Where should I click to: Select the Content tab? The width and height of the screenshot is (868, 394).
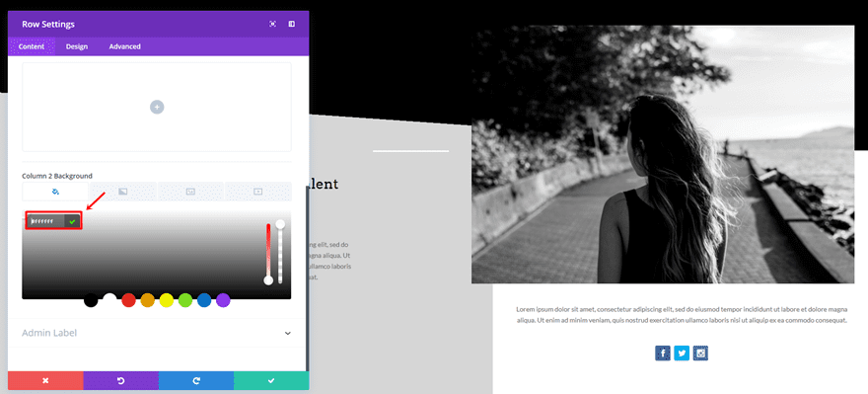(32, 46)
